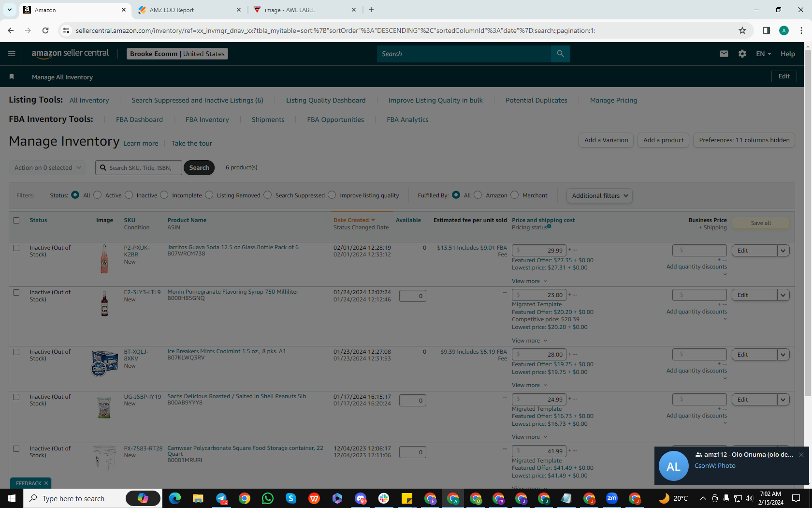Open the Edit dropdown arrow for Jarritos row
The width and height of the screenshot is (812, 508).
pos(783,251)
